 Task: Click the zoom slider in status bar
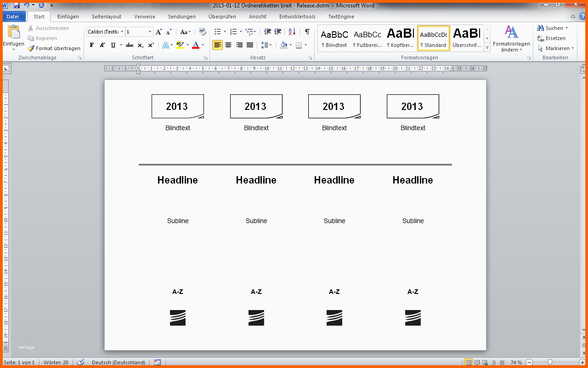pos(549,362)
